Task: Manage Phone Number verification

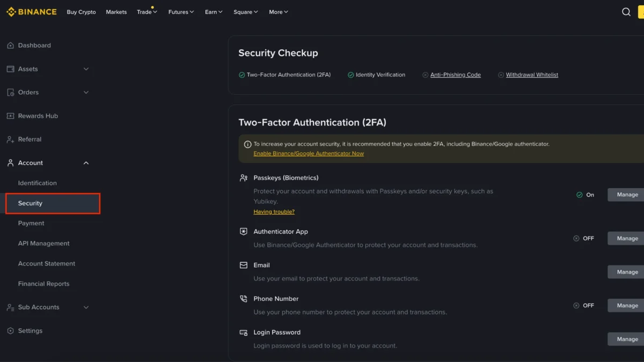Action: (626, 305)
